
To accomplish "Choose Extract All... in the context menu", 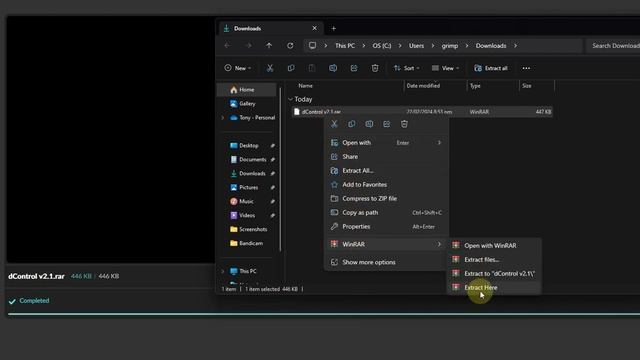I will pyautogui.click(x=386, y=171).
